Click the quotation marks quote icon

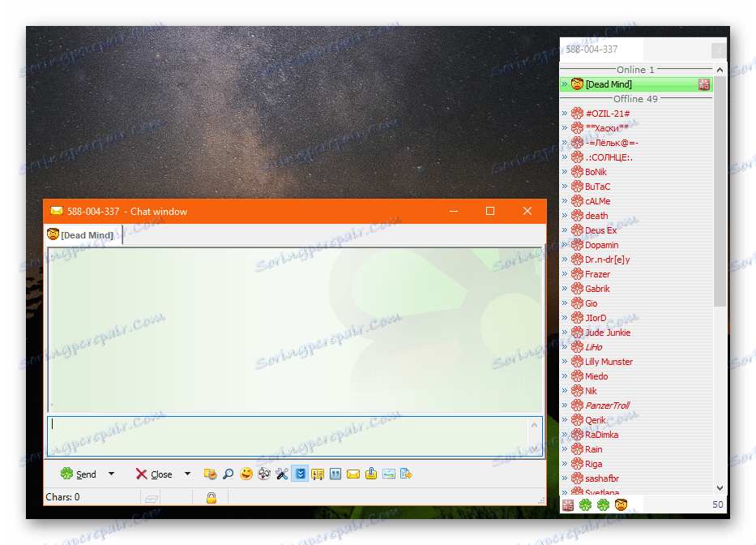click(335, 474)
